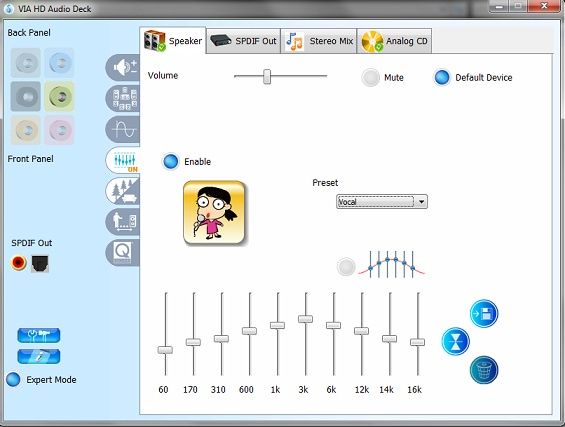Open the volume control sidebar icon
Viewport: 565px width, 427px height.
pyautogui.click(x=123, y=67)
